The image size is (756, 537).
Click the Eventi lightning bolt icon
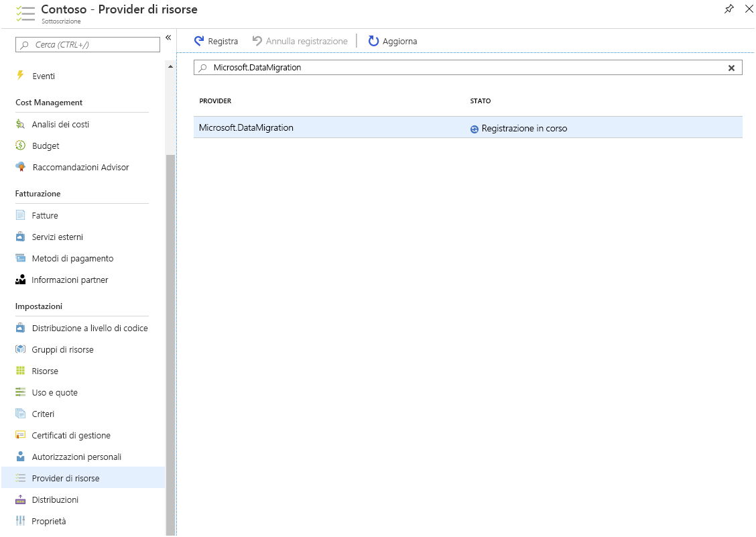tap(20, 75)
